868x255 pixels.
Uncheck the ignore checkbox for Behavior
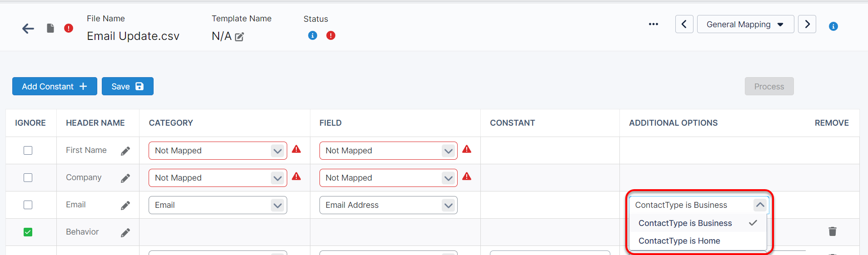tap(28, 232)
